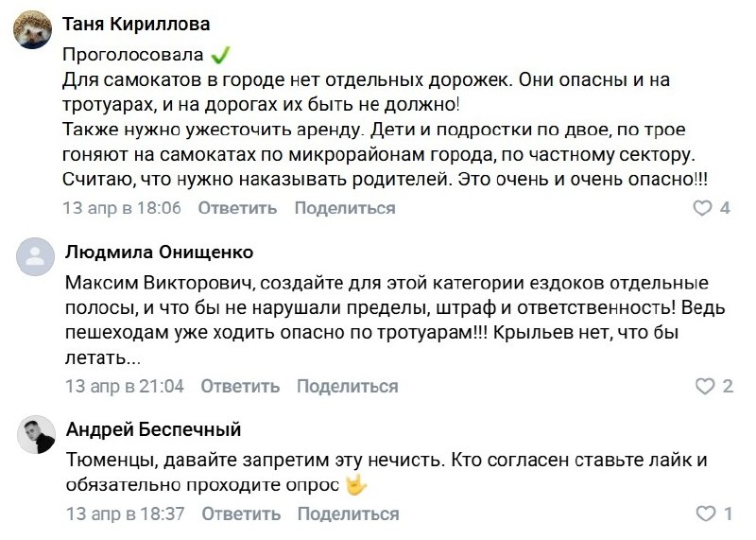Reply to Андрей Беспечный's comment
Image resolution: width=756 pixels, height=540 pixels.
pyautogui.click(x=240, y=514)
